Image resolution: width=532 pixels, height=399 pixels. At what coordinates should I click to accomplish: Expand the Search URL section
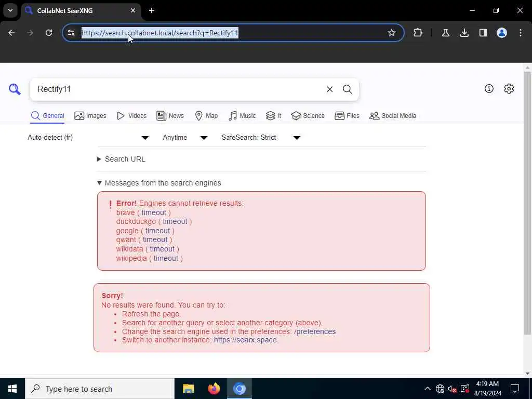tap(121, 159)
